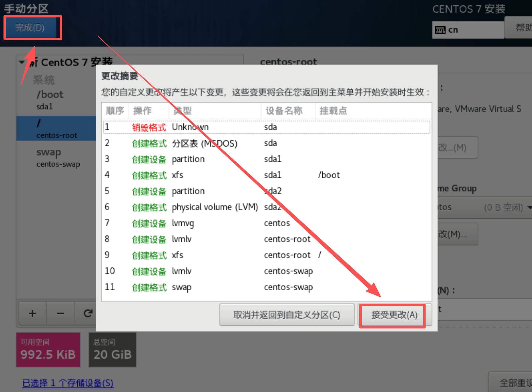Click the keyboard icon in the layout selector

[x=441, y=30]
